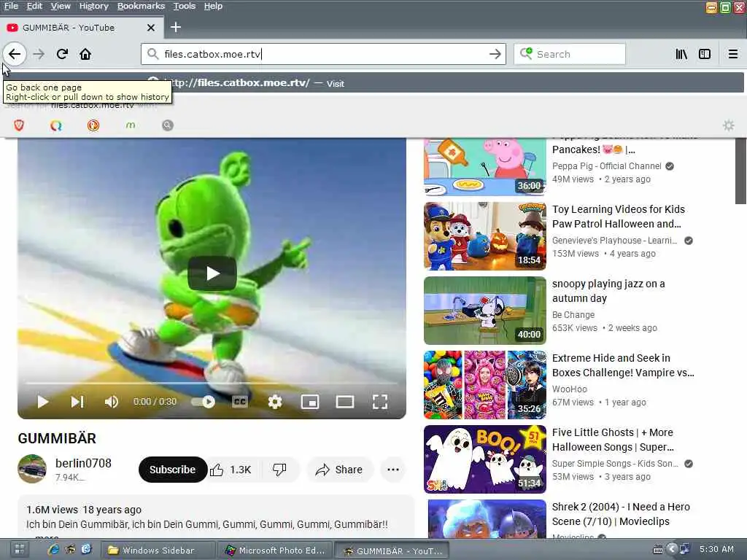Click the go arrow in address bar

point(495,54)
